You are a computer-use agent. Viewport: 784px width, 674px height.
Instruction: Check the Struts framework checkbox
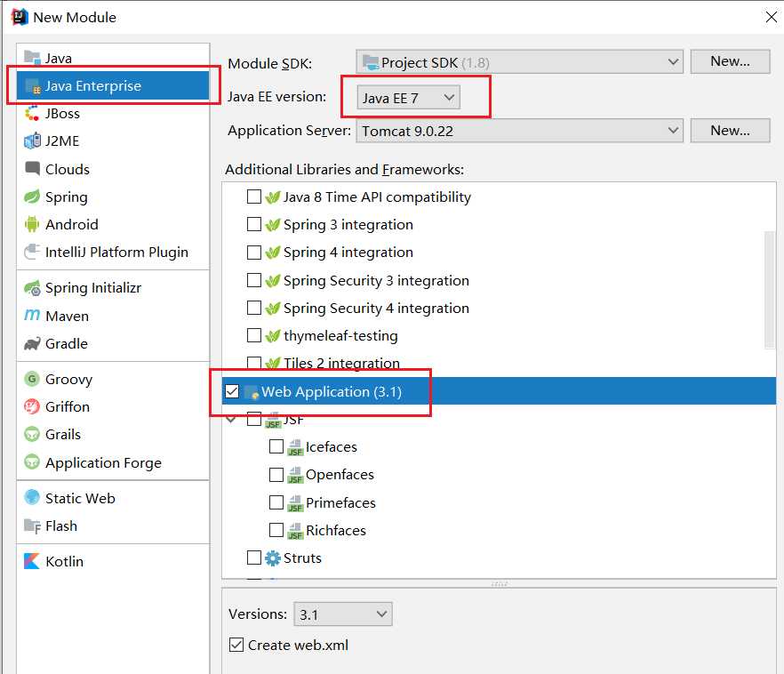tap(254, 558)
